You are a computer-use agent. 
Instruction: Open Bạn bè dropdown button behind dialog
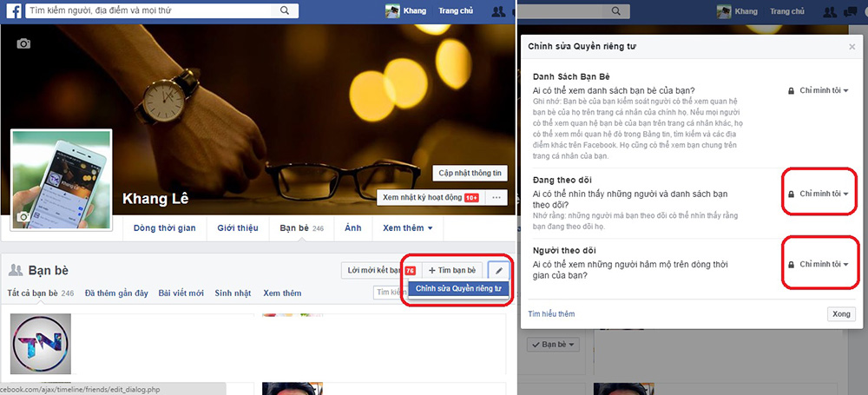point(552,345)
